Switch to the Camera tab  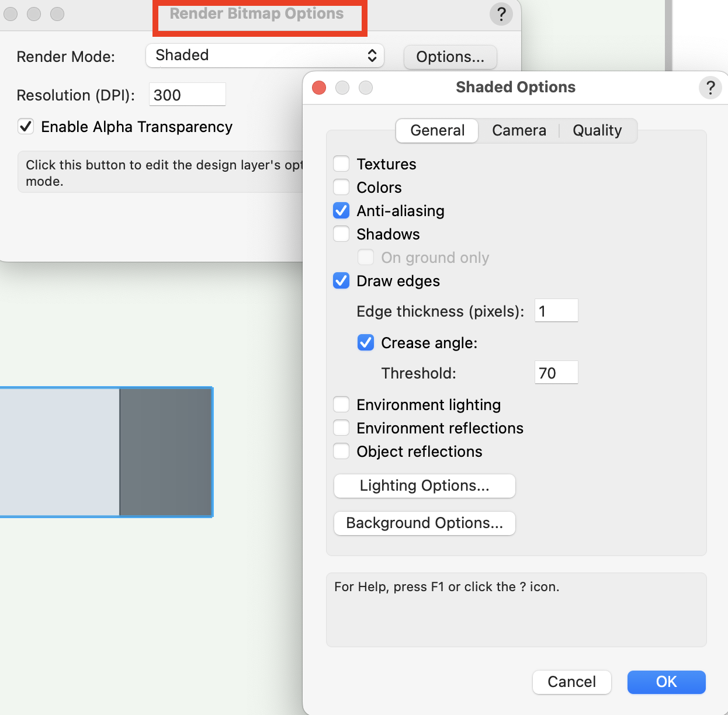tap(519, 130)
